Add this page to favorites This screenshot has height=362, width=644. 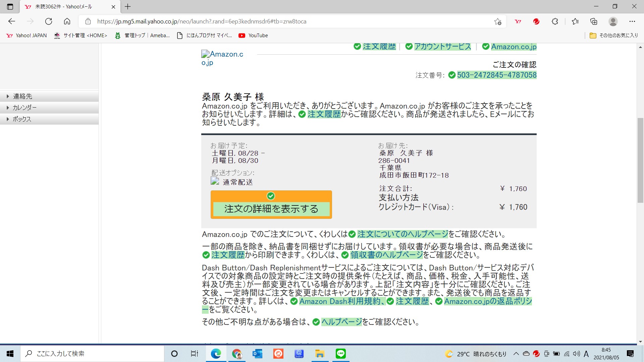pos(498,21)
